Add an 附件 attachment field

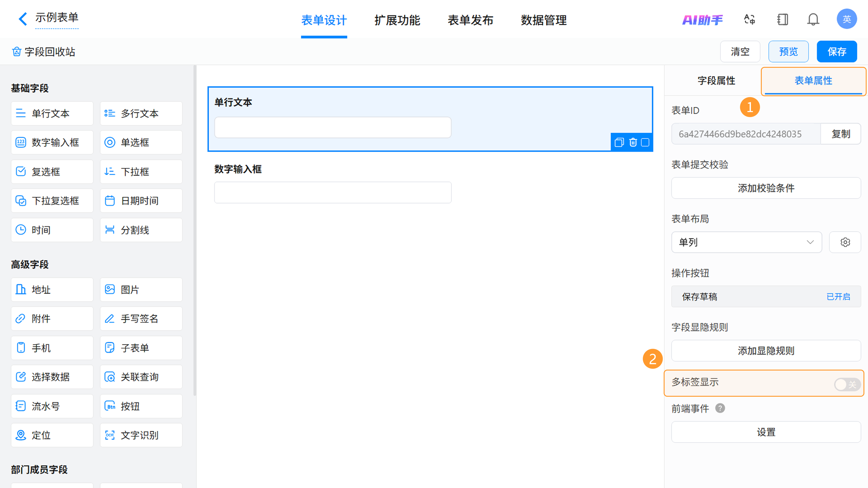[x=52, y=319]
